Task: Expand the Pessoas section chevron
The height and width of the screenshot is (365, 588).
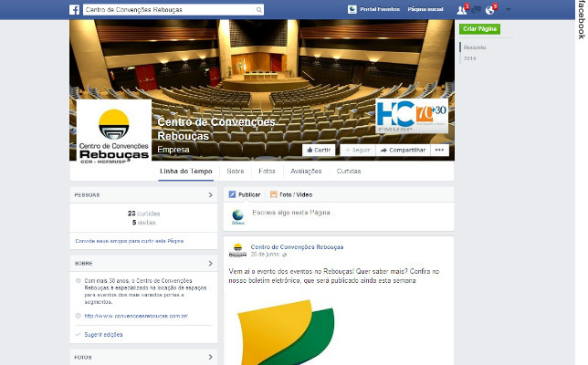Action: click(210, 194)
